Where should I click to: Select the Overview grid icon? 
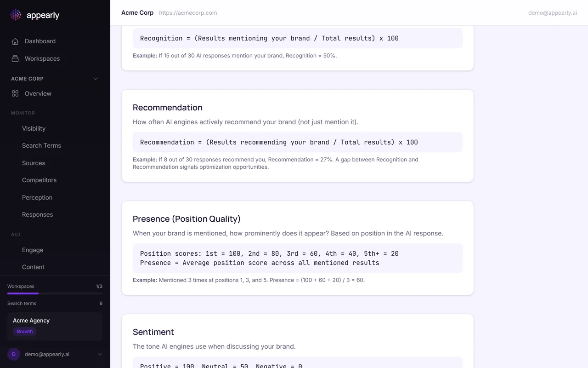tap(15, 94)
